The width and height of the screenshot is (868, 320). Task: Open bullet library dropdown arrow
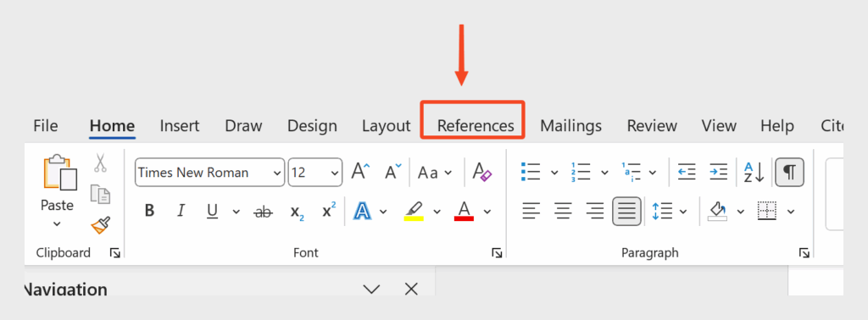(554, 173)
